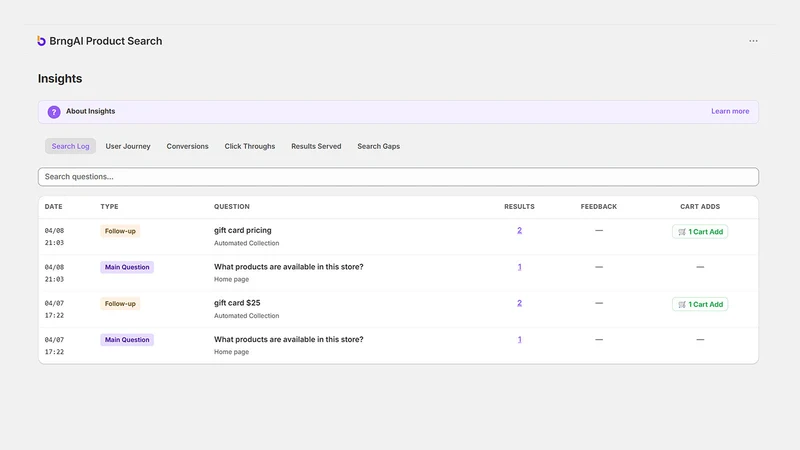Click 'Automated Collection' under gift card $25
The height and width of the screenshot is (450, 800).
tap(246, 316)
